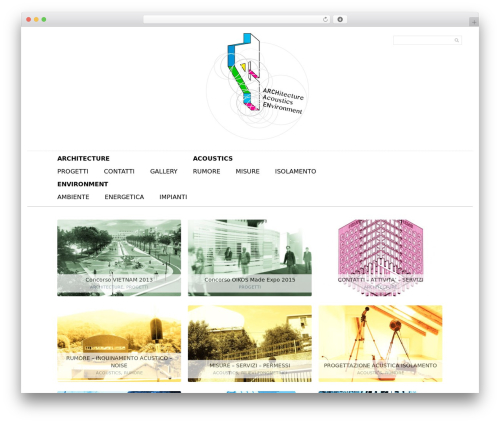Go to the IMPIANTI menu item
Image resolution: width=500 pixels, height=423 pixels.
[173, 197]
